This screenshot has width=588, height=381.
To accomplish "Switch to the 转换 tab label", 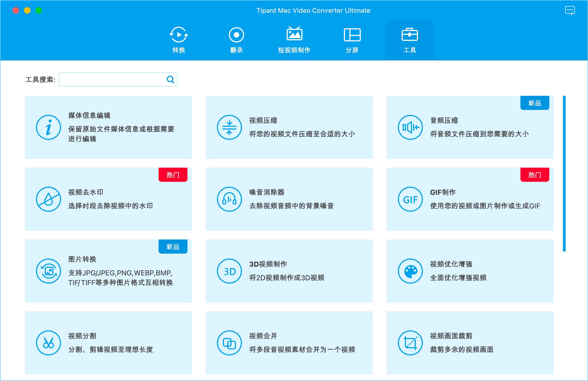I will [x=179, y=50].
